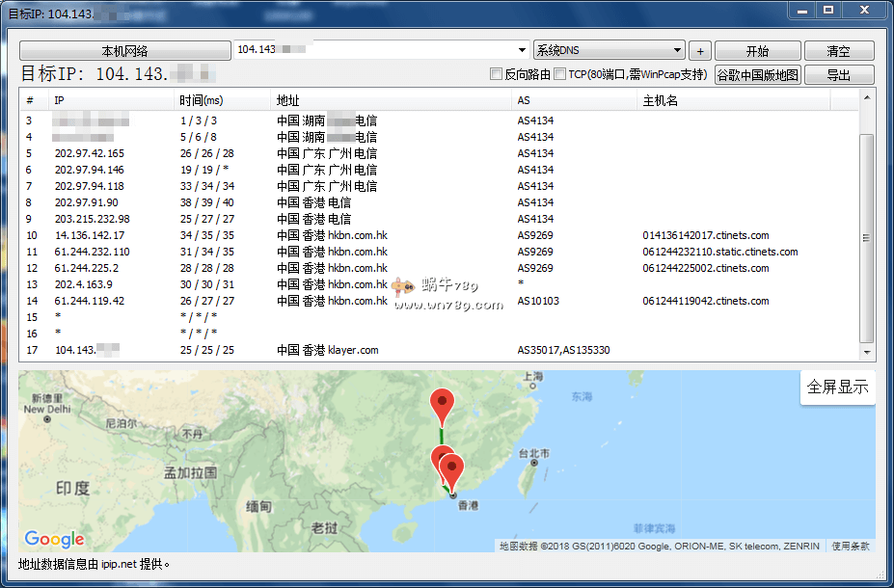Screen dimensions: 894x588
Task: Minimize the trace window
Action: click(x=801, y=10)
